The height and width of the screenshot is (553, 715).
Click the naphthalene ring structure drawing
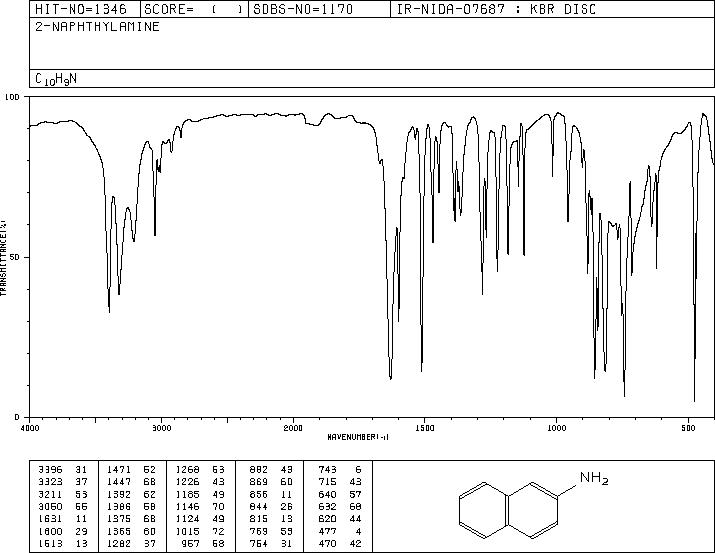pos(509,511)
